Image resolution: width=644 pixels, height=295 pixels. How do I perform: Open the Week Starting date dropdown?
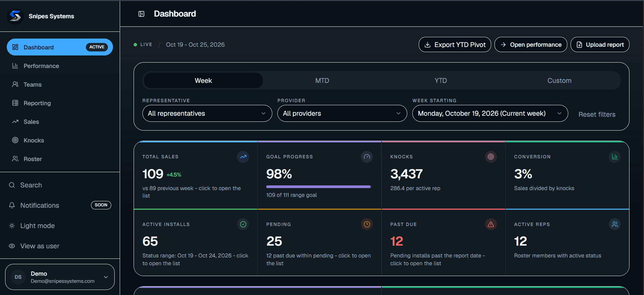490,113
